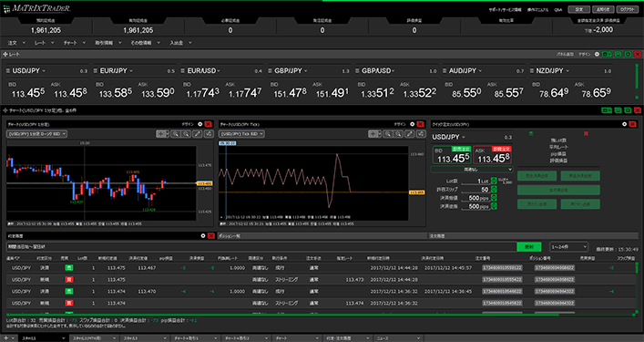Image resolution: width=644 pixels, height=342 pixels.
Task: Click the horizontal scrollbar below the history table
Action: click(321, 315)
